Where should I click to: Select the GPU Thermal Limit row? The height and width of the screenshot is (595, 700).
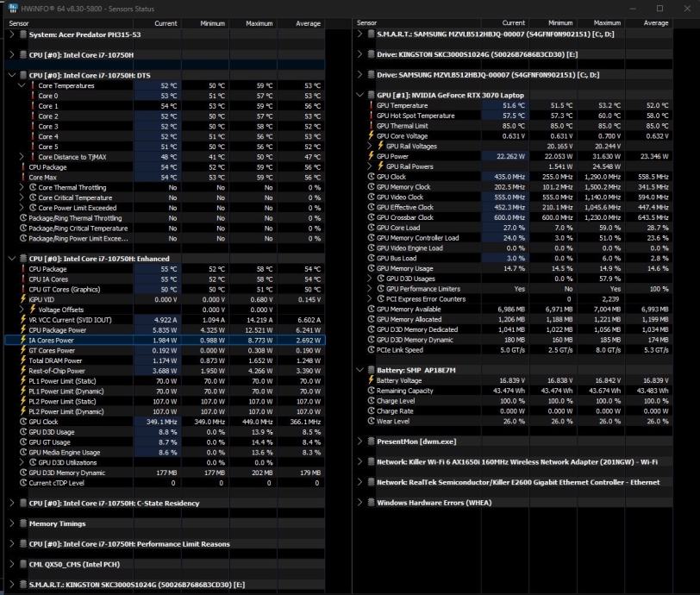512,126
